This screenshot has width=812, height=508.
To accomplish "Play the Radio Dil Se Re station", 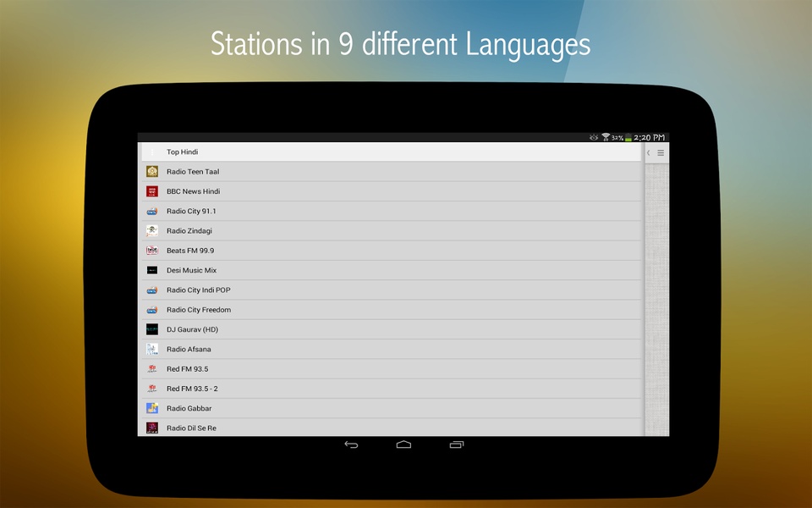I will pos(392,428).
